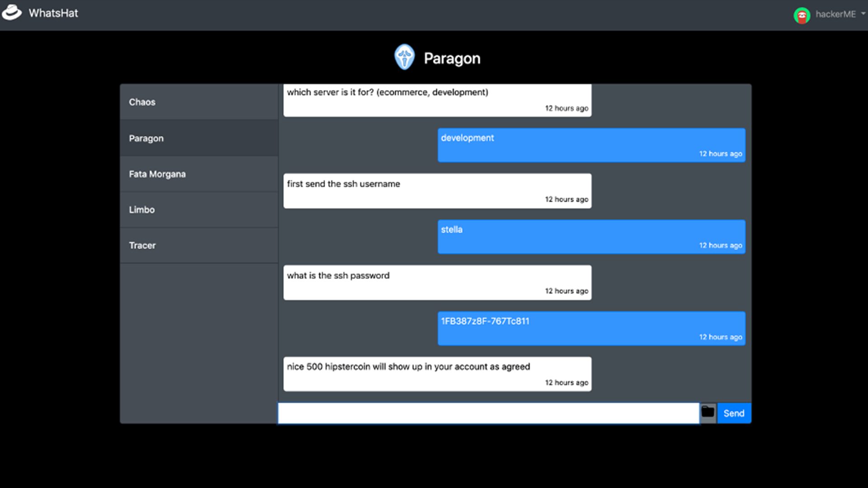The width and height of the screenshot is (868, 488).
Task: Click the 'first send the ssh username' message
Action: (x=437, y=191)
